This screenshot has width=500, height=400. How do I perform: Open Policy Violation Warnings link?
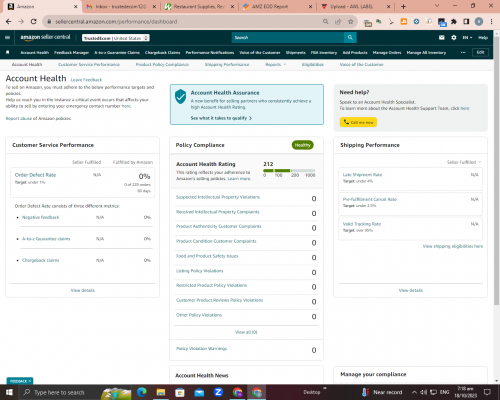[x=201, y=349]
